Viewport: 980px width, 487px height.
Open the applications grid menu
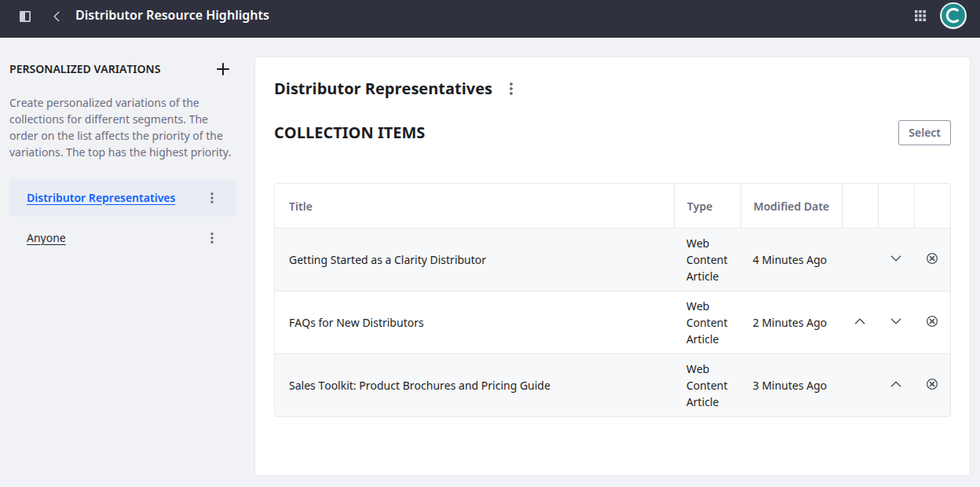[920, 16]
